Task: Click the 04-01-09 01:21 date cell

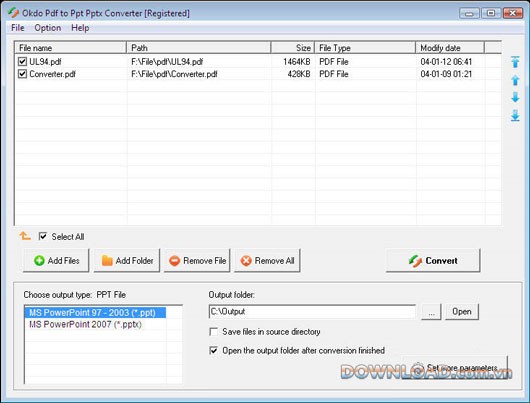Action: 446,74
